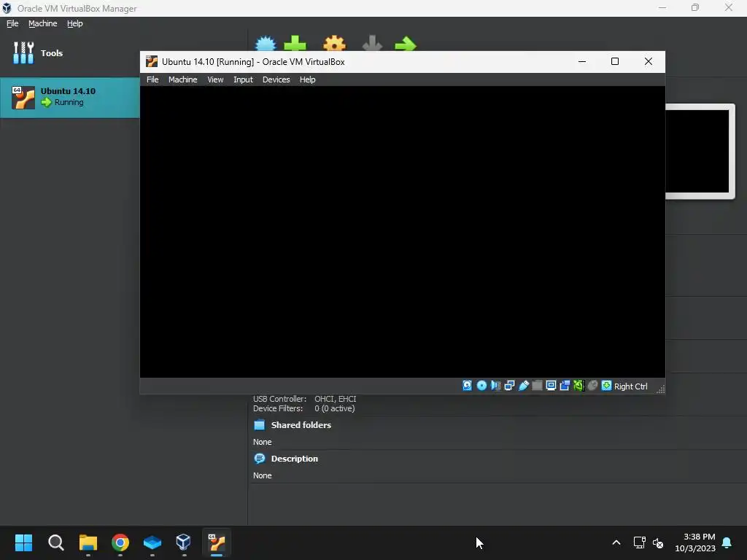
Task: Click the Description speech bubble icon
Action: click(x=259, y=459)
